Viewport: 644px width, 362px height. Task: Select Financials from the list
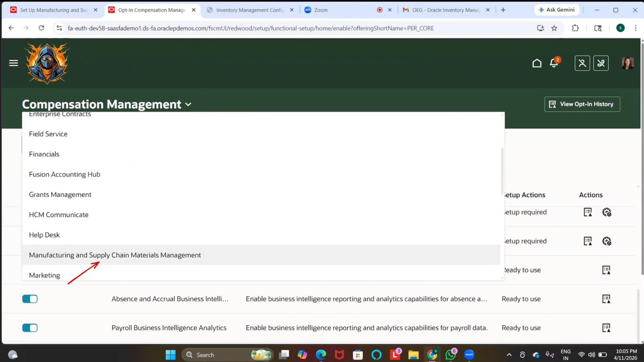coord(261,154)
